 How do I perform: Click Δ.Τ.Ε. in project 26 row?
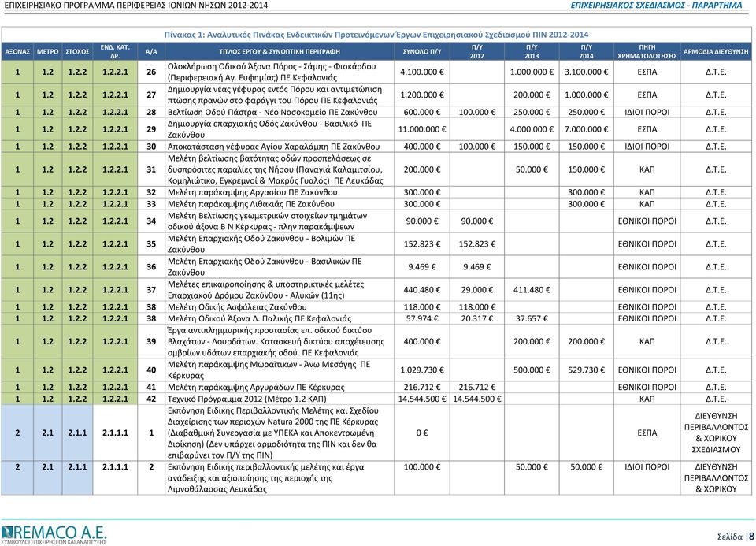click(x=716, y=72)
